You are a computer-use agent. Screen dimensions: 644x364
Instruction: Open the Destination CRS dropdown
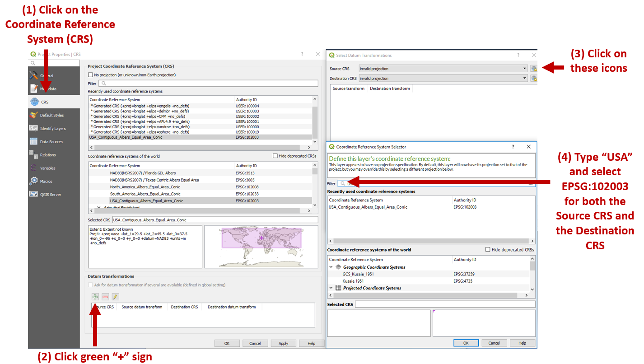(443, 79)
